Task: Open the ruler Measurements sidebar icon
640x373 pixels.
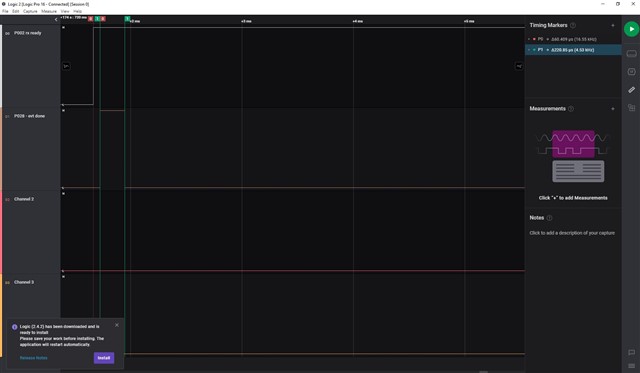Action: click(x=631, y=89)
